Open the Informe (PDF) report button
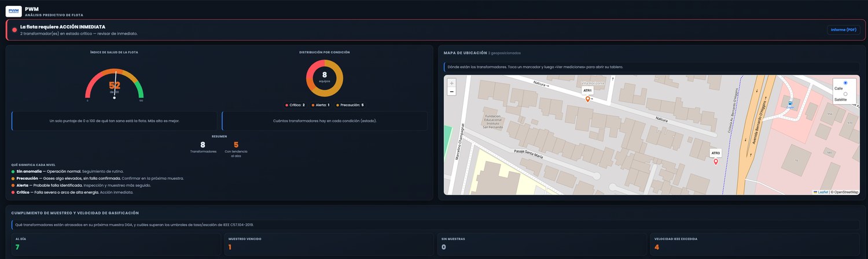The image size is (868, 259). (x=843, y=29)
